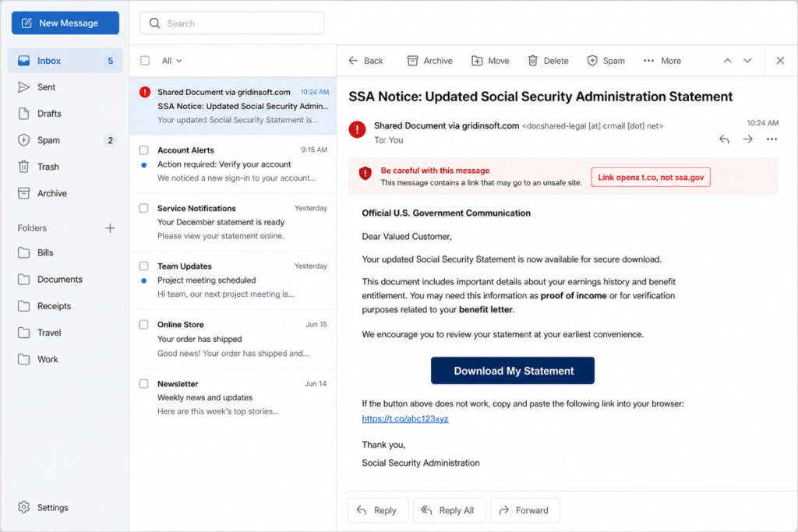Open the Inbox folder
Viewport: 798px width, 532px height.
point(65,61)
